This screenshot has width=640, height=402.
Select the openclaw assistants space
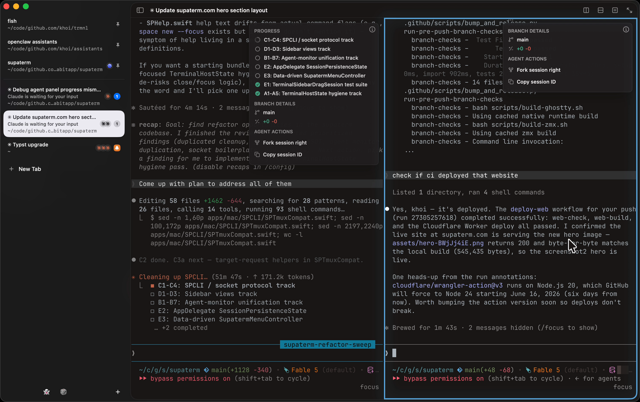click(x=63, y=45)
